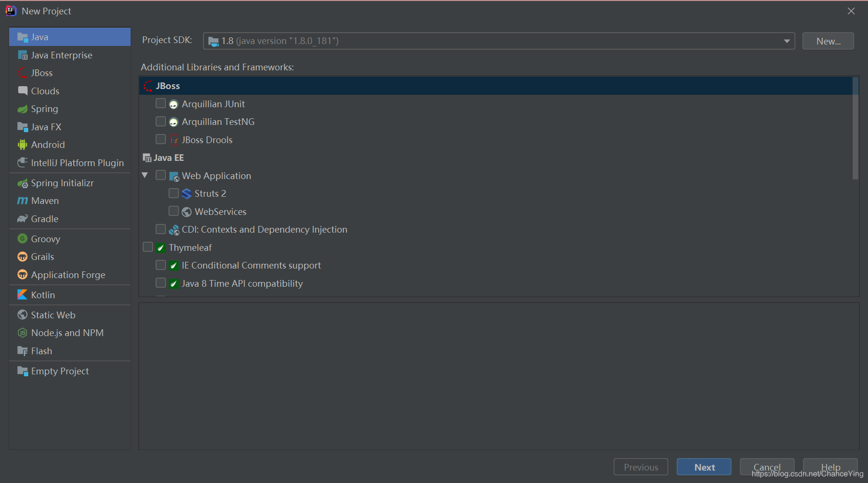Click the Groovy icon
The height and width of the screenshot is (483, 868).
[22, 238]
